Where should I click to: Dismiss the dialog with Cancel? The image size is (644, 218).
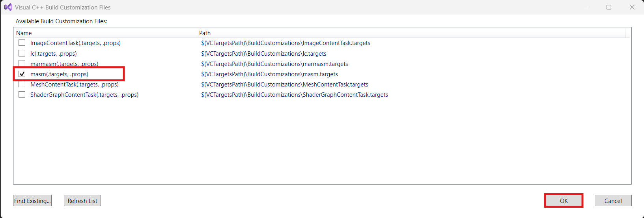[x=613, y=201]
